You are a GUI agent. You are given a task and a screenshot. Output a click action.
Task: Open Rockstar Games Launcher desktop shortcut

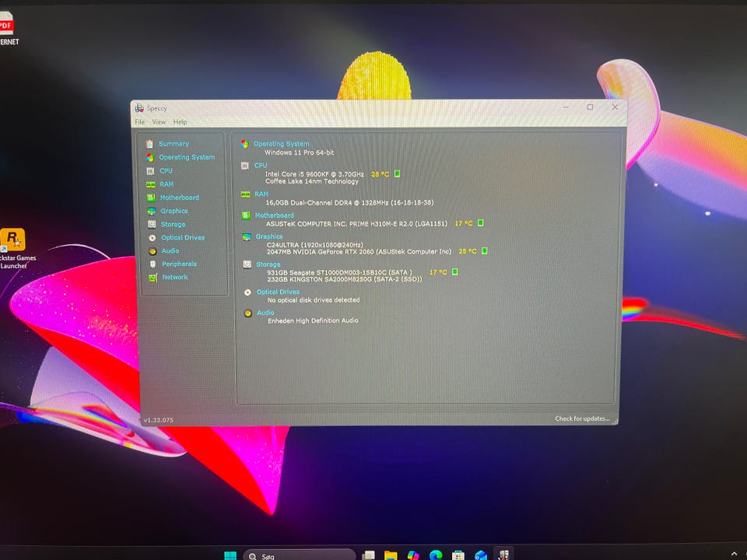(13, 249)
